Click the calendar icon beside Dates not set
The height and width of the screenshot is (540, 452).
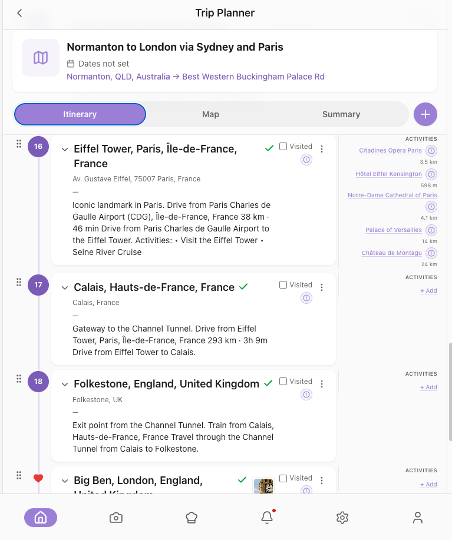click(x=70, y=64)
